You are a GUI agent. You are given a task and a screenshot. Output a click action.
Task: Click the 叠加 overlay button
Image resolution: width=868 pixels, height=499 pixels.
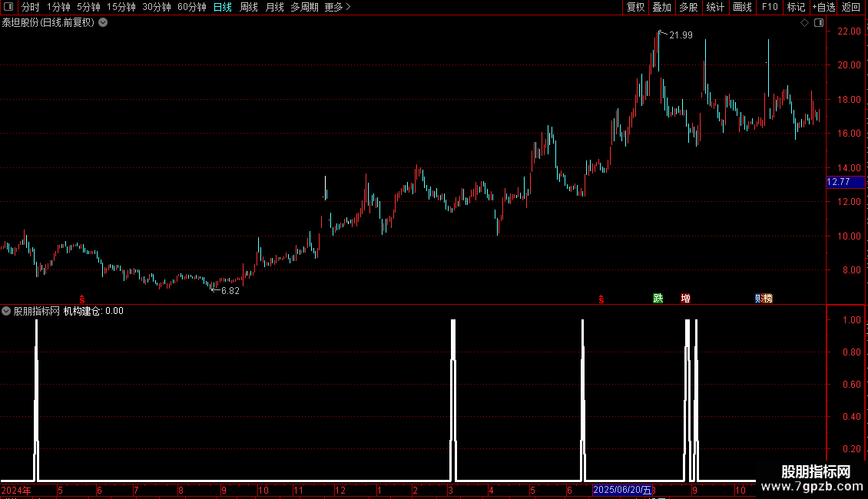click(661, 7)
